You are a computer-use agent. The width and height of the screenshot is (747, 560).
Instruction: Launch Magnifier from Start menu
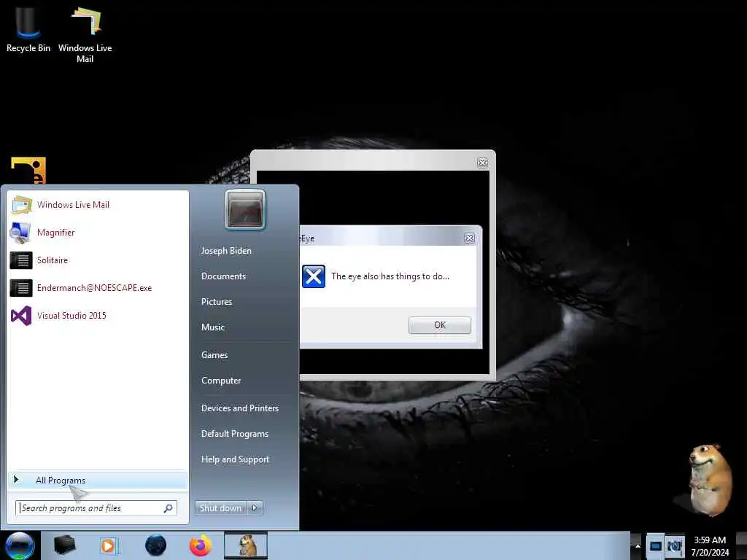98,233
